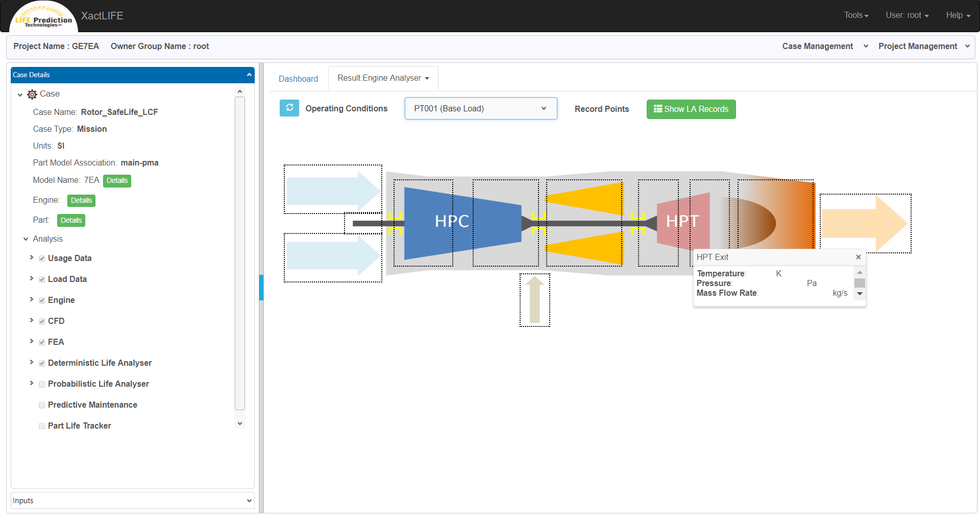Screen dimensions: 980x518
Task: Expand the Deterministic Life Analyser node
Action: [32, 362]
